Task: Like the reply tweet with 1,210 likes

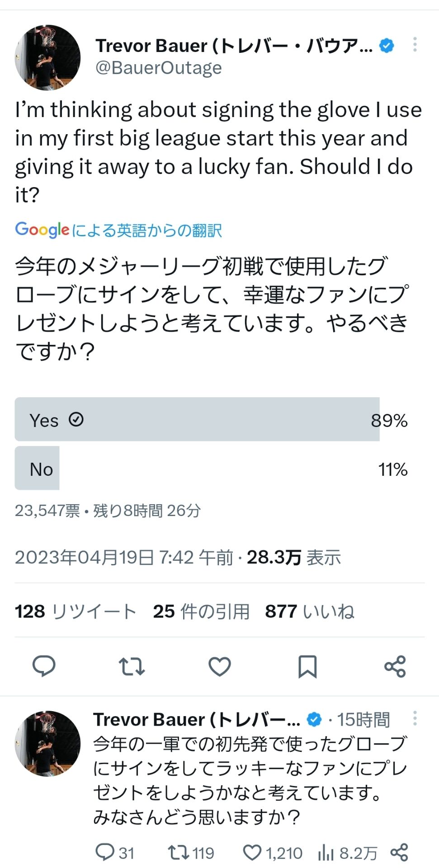Action: tap(252, 853)
